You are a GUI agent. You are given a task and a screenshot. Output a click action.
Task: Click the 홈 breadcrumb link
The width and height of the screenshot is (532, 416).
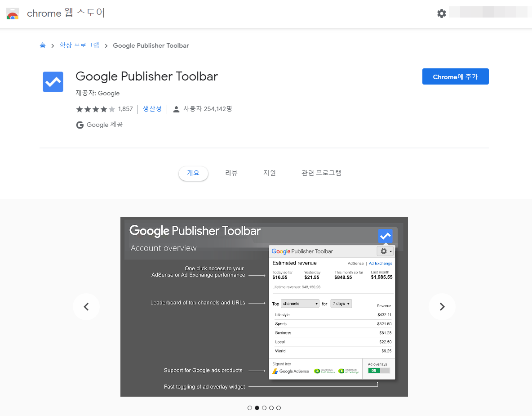pos(42,45)
